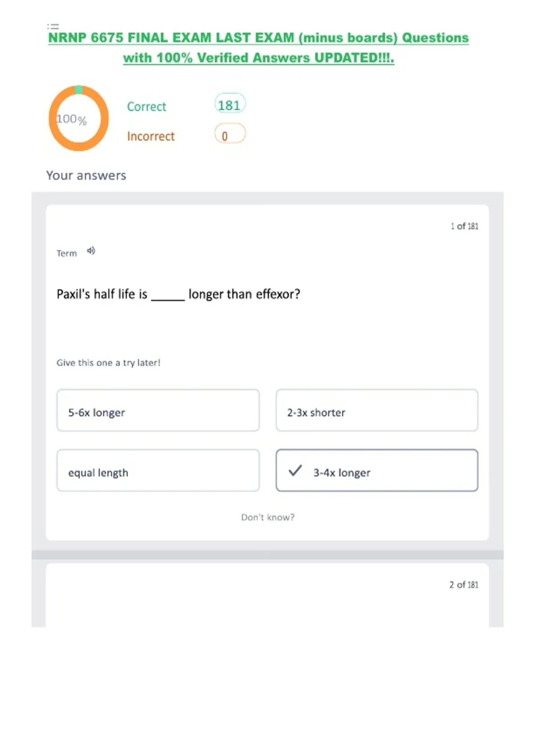This screenshot has width=534, height=756.
Task: Click the checkmark icon in 3-4x longer
Action: click(x=295, y=470)
